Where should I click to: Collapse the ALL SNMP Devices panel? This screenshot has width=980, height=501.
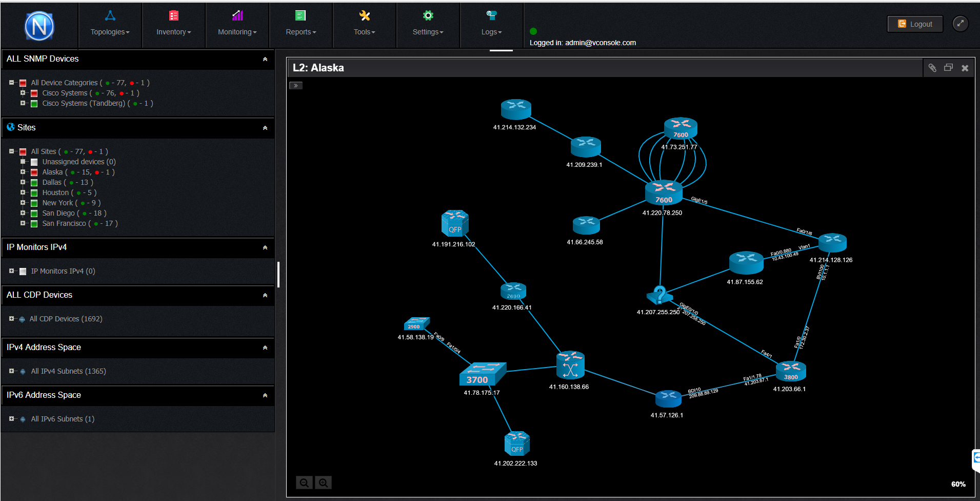click(265, 59)
